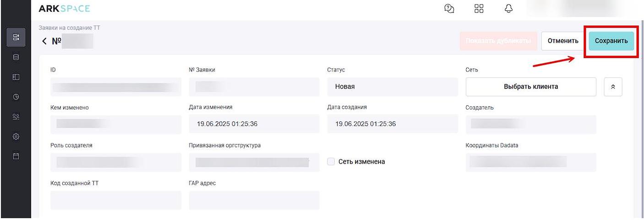Viewport: 644px width, 220px height.
Task: Click the "Показать дубликаты" button
Action: (x=498, y=41)
